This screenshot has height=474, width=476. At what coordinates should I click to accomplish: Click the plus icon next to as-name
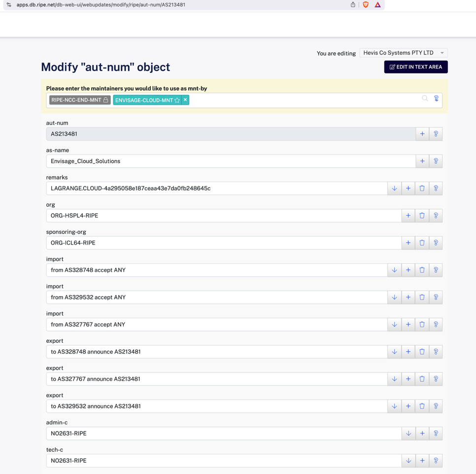coord(422,161)
